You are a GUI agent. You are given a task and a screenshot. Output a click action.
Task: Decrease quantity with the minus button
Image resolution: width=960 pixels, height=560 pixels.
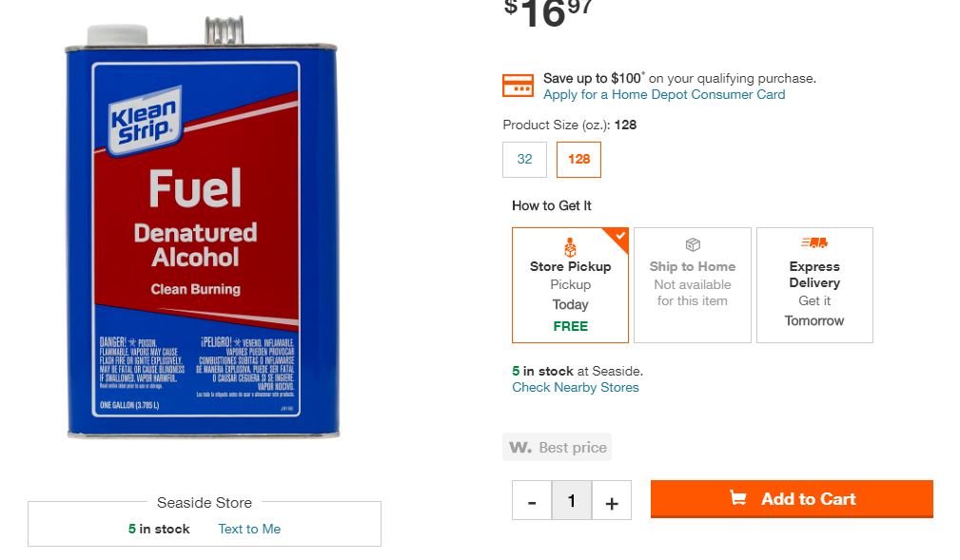[532, 500]
